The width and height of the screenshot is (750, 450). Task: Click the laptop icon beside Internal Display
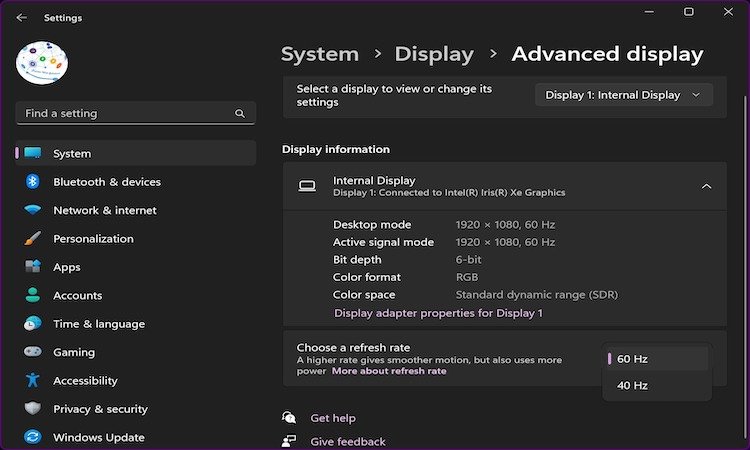pyautogui.click(x=307, y=186)
